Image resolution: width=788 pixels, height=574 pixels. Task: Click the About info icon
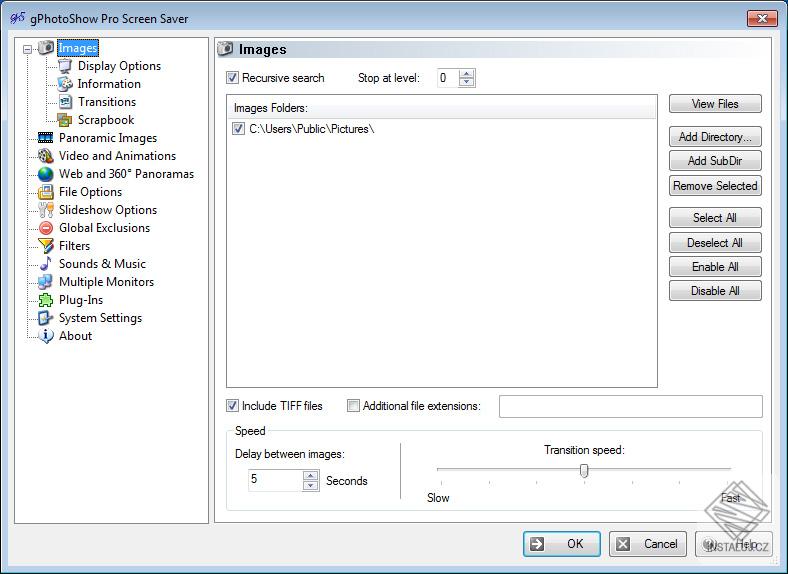point(46,336)
